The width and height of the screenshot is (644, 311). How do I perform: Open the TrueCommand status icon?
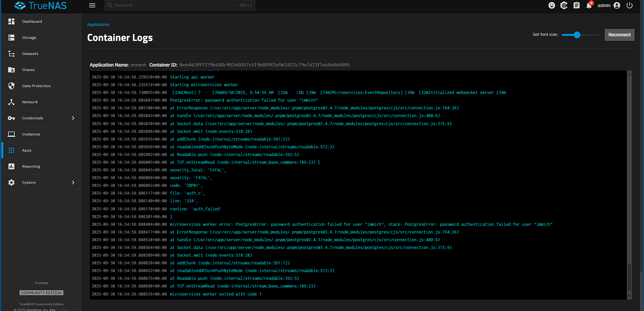(564, 5)
